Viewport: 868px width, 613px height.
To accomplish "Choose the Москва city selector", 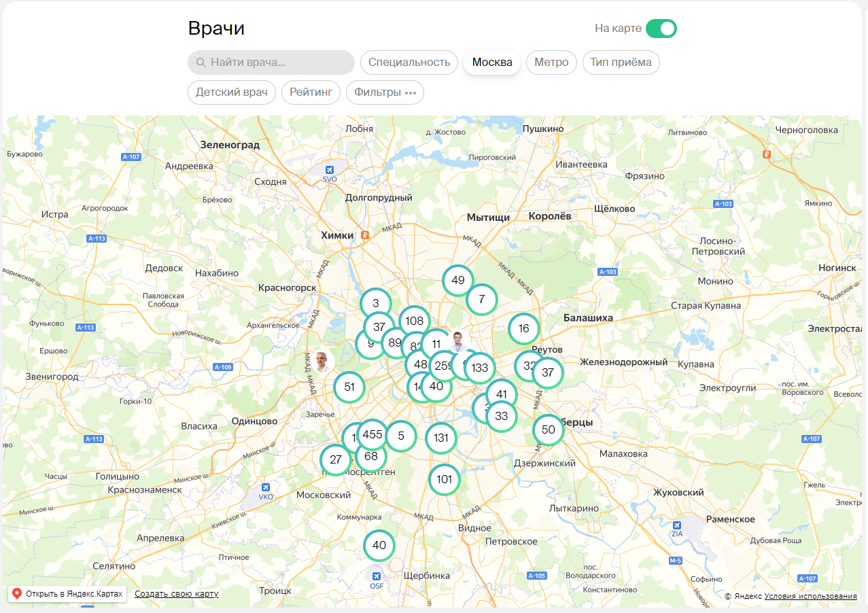I will [x=492, y=63].
